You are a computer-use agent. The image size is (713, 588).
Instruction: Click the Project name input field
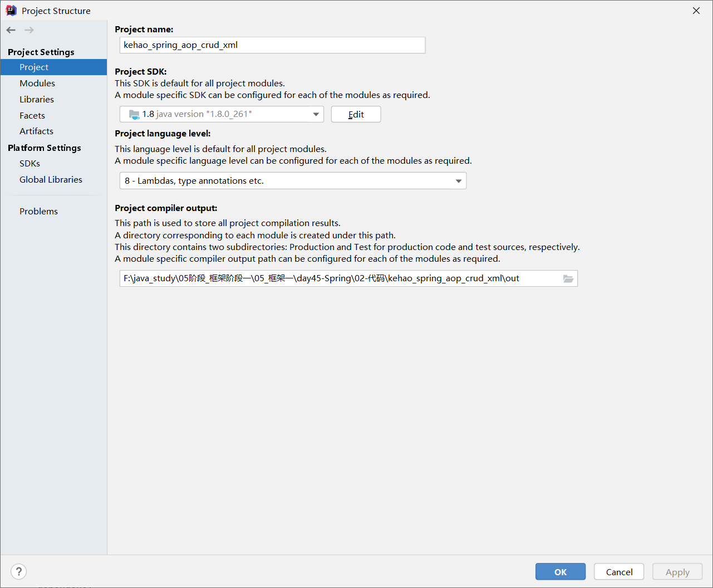click(273, 45)
